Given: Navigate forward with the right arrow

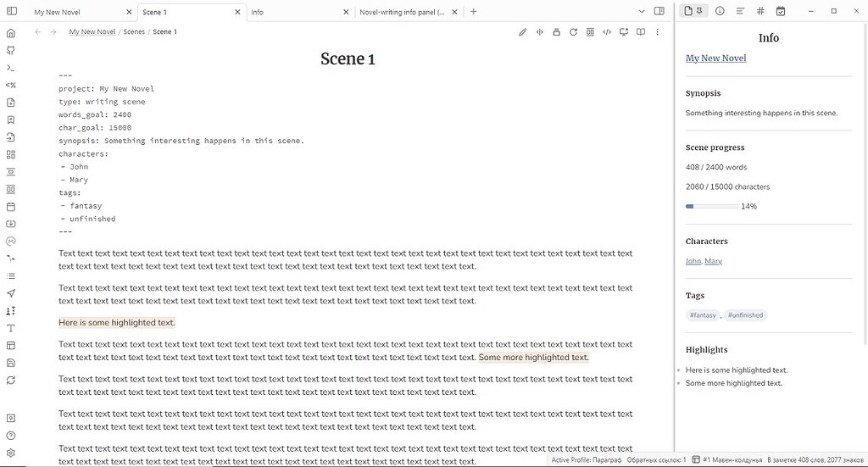Looking at the screenshot, I should point(53,32).
